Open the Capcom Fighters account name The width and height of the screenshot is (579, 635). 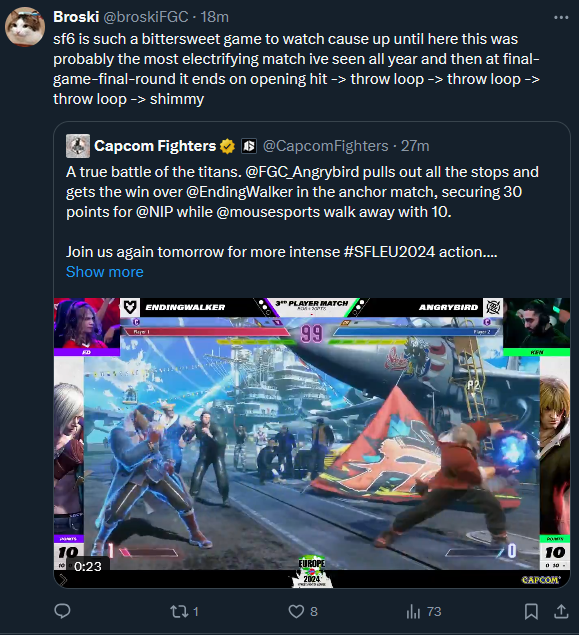(155, 146)
